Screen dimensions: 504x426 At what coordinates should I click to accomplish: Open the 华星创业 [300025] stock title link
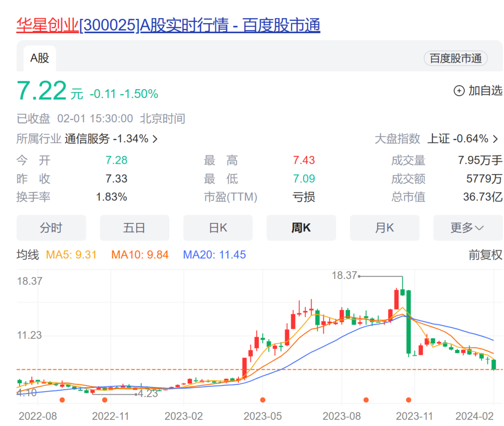[x=168, y=25]
